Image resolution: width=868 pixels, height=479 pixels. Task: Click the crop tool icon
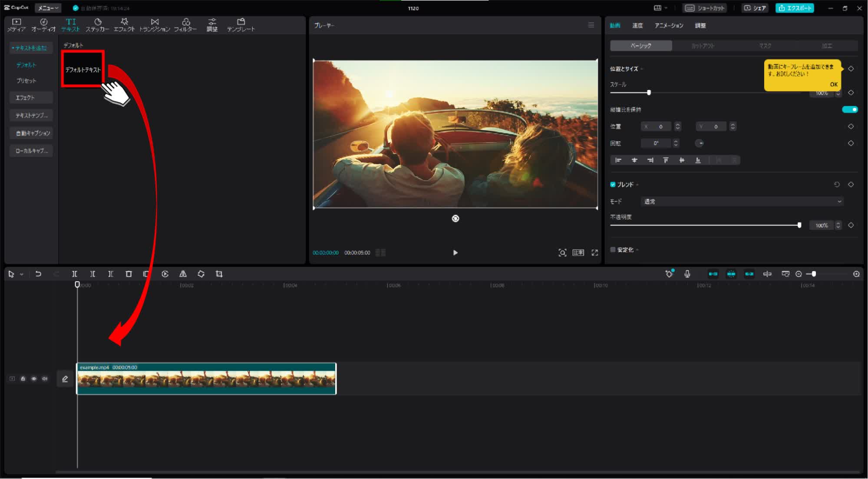(x=219, y=274)
